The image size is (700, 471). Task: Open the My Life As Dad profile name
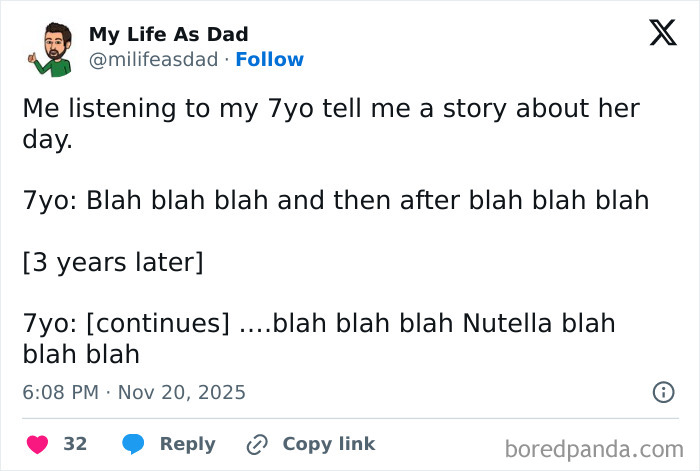(x=168, y=34)
